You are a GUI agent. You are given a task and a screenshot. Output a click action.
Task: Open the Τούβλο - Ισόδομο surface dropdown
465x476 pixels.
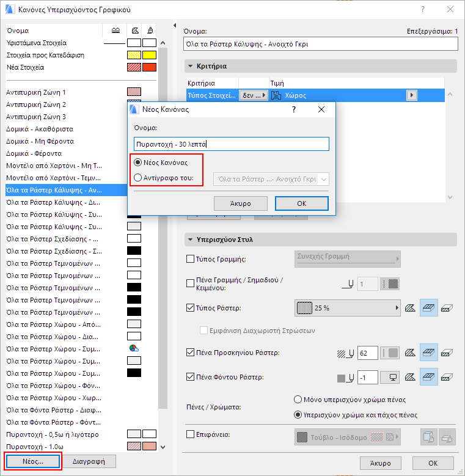pyautogui.click(x=347, y=437)
